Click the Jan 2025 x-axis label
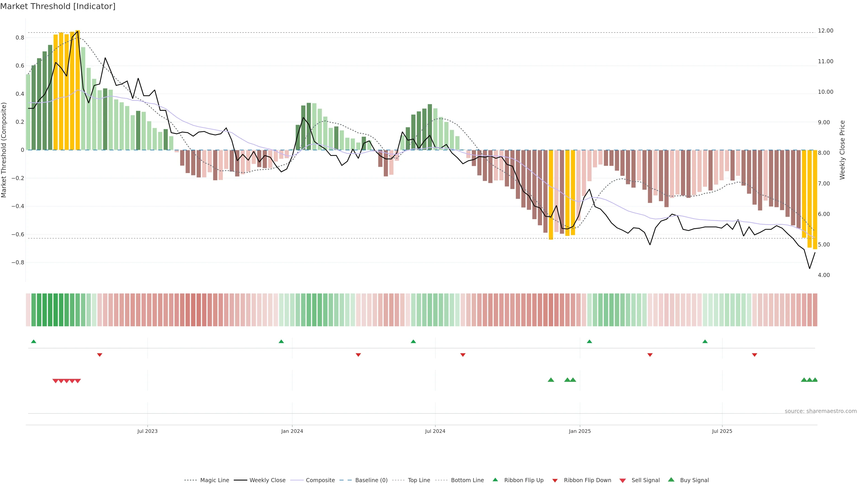This screenshot has height=488, width=868. coord(580,431)
